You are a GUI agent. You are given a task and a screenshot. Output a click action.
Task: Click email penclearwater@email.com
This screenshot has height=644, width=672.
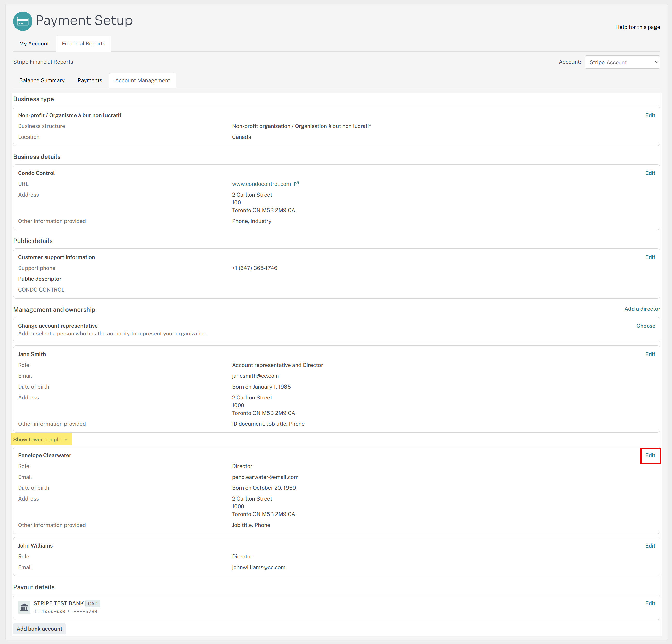265,477
